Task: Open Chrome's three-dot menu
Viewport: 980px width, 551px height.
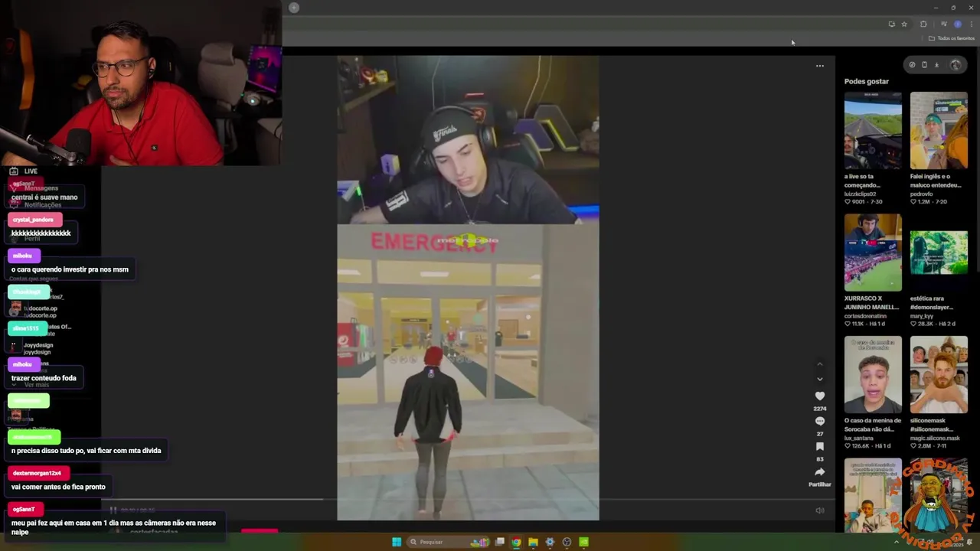Action: click(x=971, y=24)
